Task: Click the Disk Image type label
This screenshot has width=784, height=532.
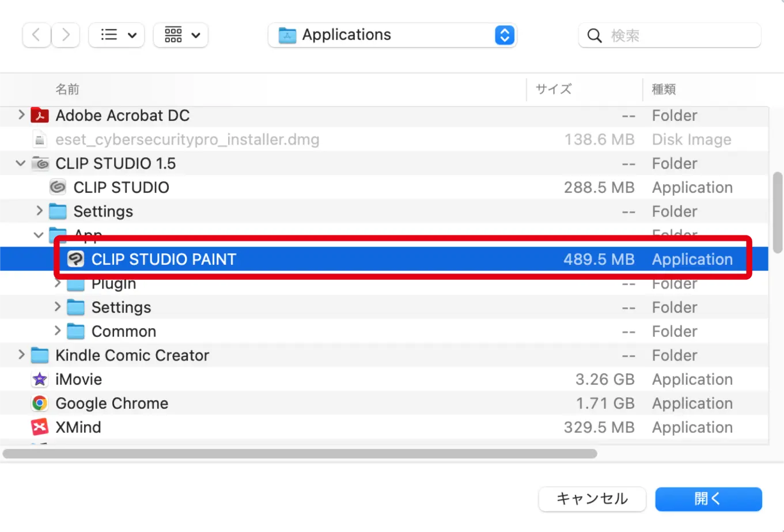Action: pyautogui.click(x=692, y=140)
